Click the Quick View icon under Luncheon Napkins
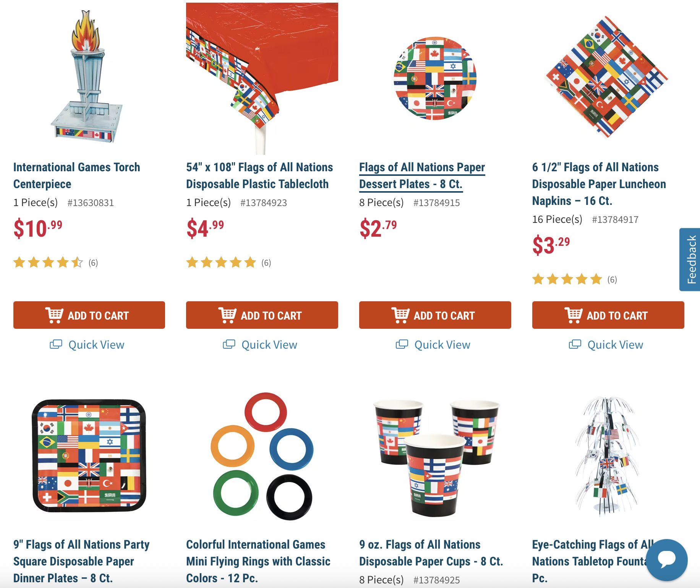This screenshot has width=700, height=588. click(575, 344)
